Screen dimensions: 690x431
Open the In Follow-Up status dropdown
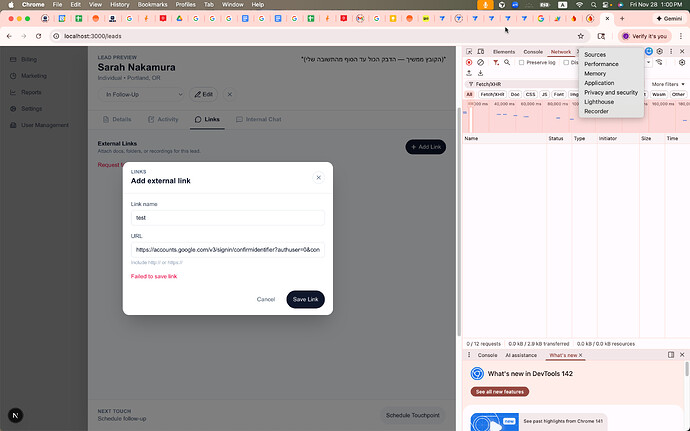(142, 94)
